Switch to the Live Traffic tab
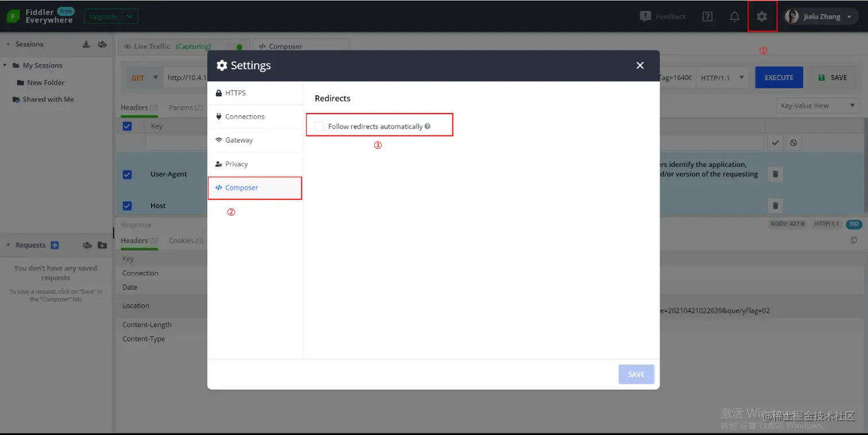This screenshot has width=868, height=435. pyautogui.click(x=184, y=46)
